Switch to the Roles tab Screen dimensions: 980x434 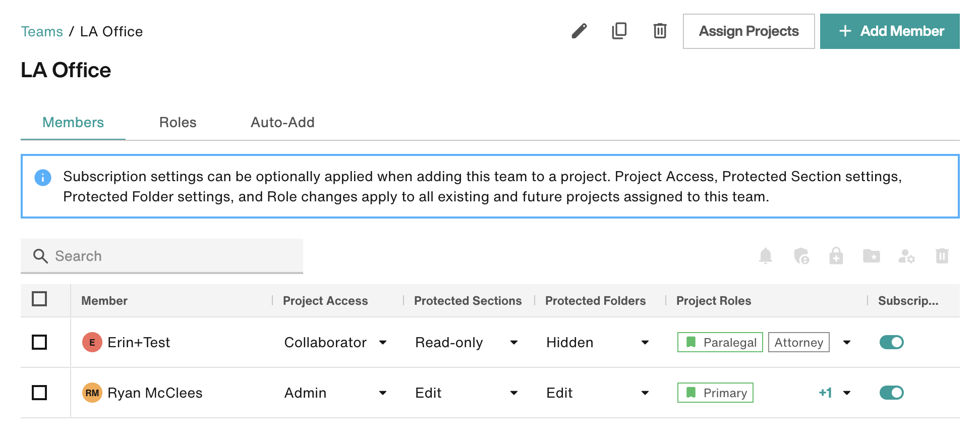pos(178,123)
